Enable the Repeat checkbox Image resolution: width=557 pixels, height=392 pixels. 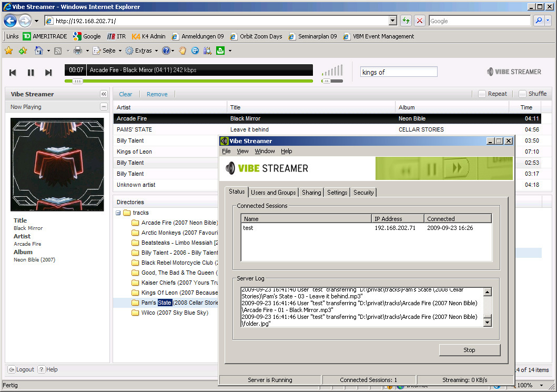pos(482,94)
